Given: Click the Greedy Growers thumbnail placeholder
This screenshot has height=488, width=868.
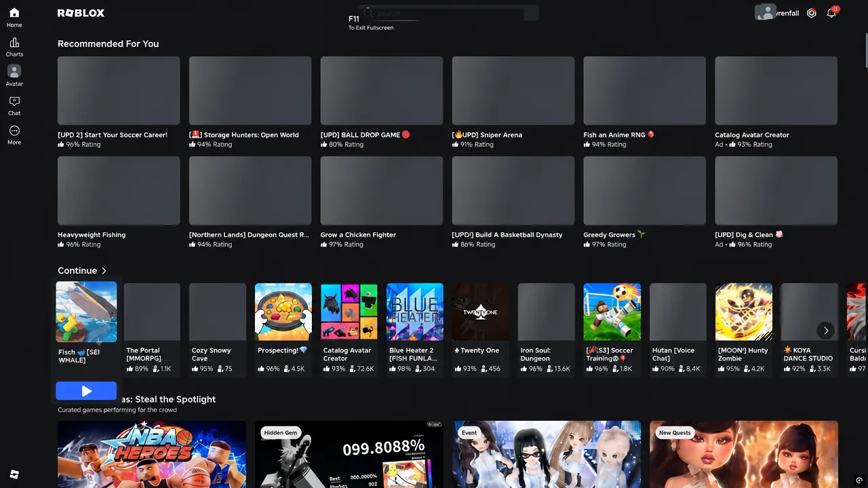Looking at the screenshot, I should (x=645, y=190).
